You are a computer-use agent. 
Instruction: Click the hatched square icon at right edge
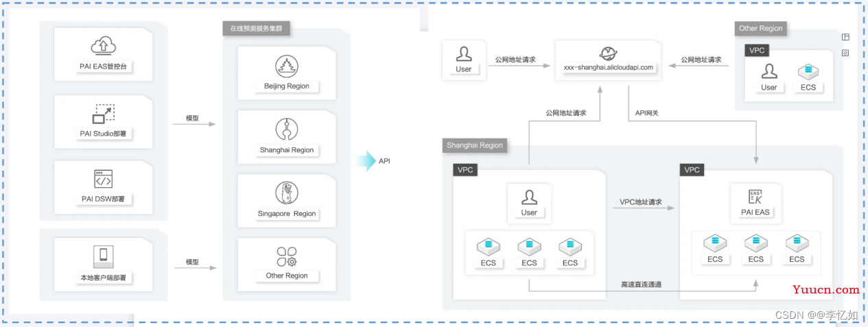tap(845, 52)
